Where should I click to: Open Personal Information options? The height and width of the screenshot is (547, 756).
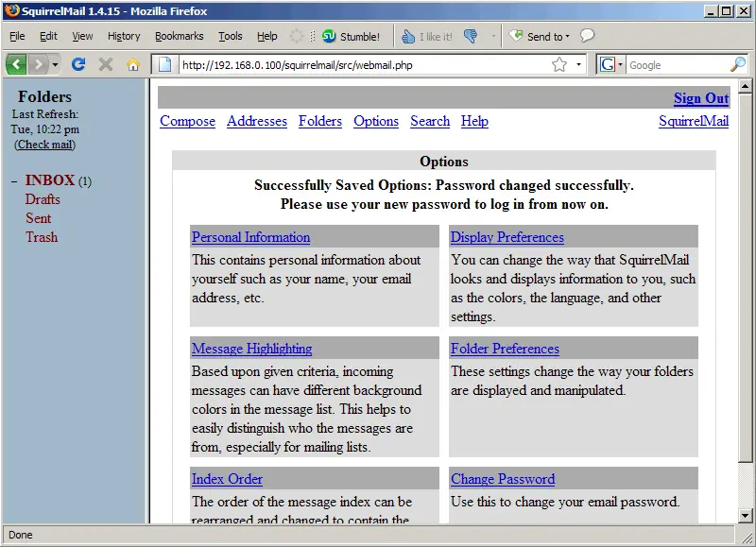tap(250, 237)
